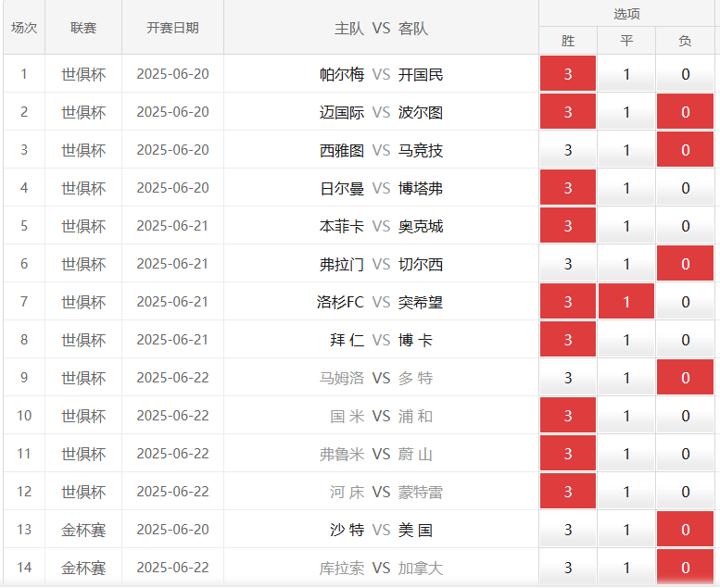Select win option 3 for 马姆洛 VS 多特
The height and width of the screenshot is (588, 720).
tap(567, 377)
